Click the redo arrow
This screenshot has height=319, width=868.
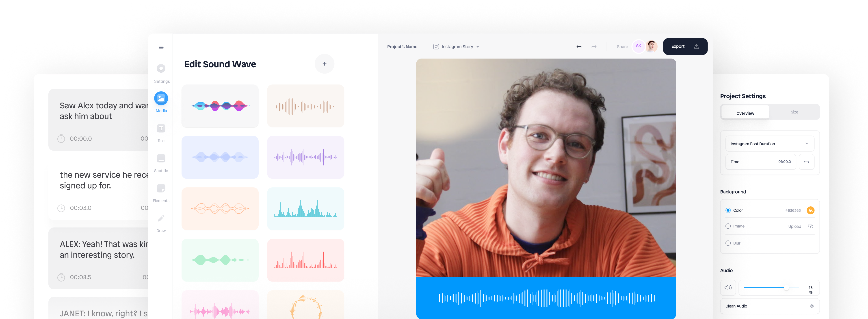point(593,46)
